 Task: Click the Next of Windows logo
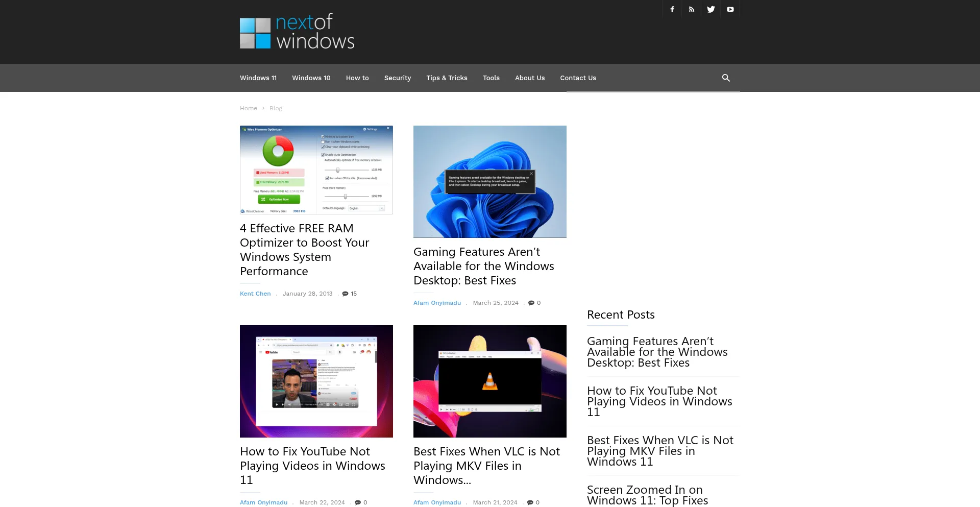[297, 31]
